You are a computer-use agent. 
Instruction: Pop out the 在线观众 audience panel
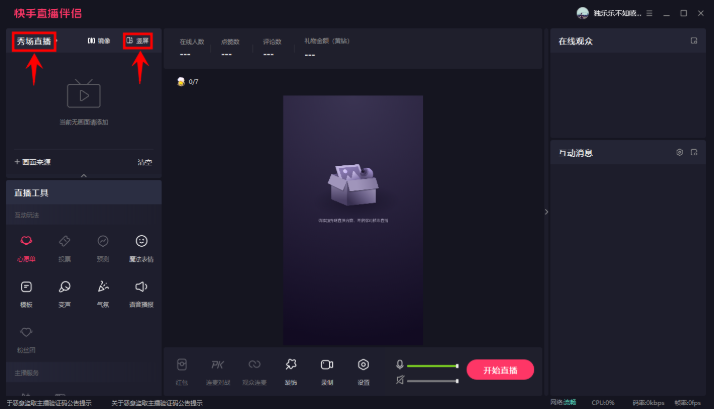(x=694, y=41)
